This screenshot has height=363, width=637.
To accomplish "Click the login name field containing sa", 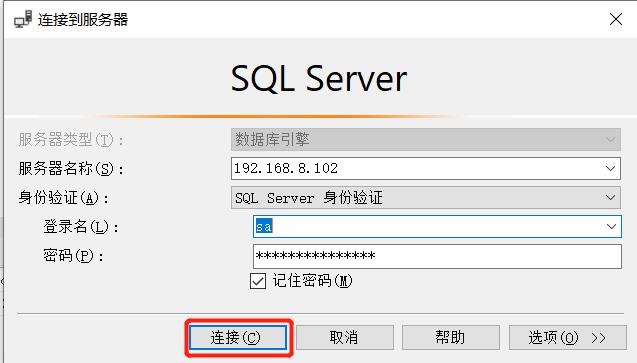I will pos(437,227).
